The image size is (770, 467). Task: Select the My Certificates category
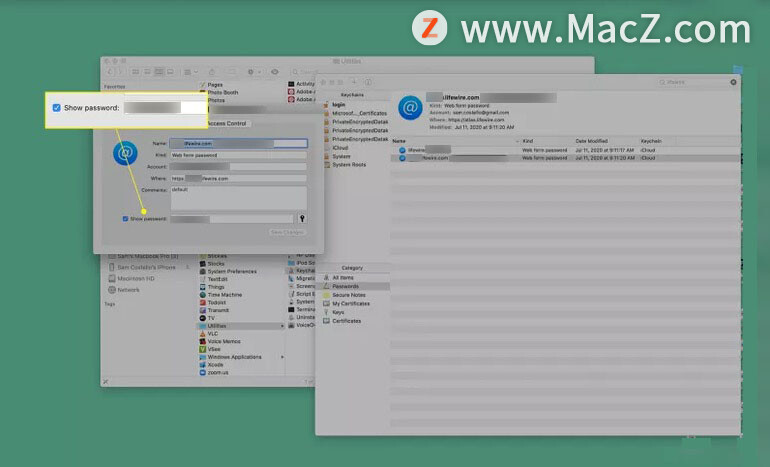[351, 304]
